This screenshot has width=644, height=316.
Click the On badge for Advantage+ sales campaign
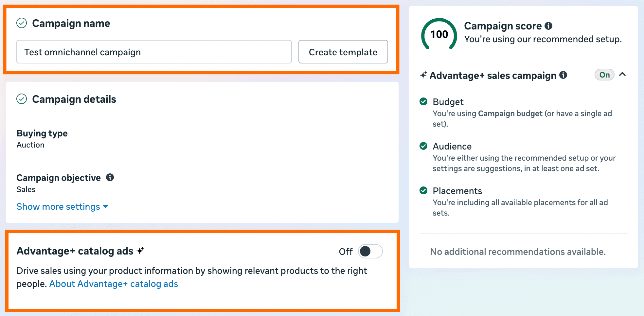[604, 75]
